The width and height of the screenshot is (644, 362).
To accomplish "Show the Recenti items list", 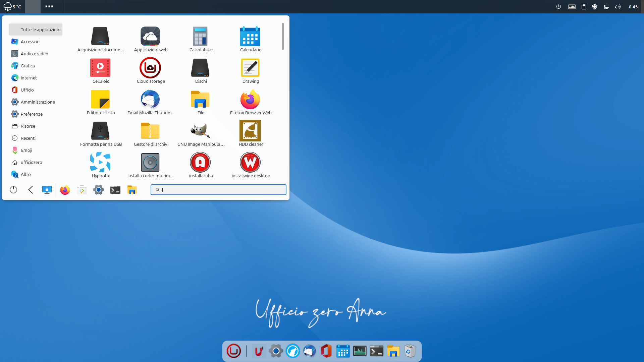I will point(28,138).
